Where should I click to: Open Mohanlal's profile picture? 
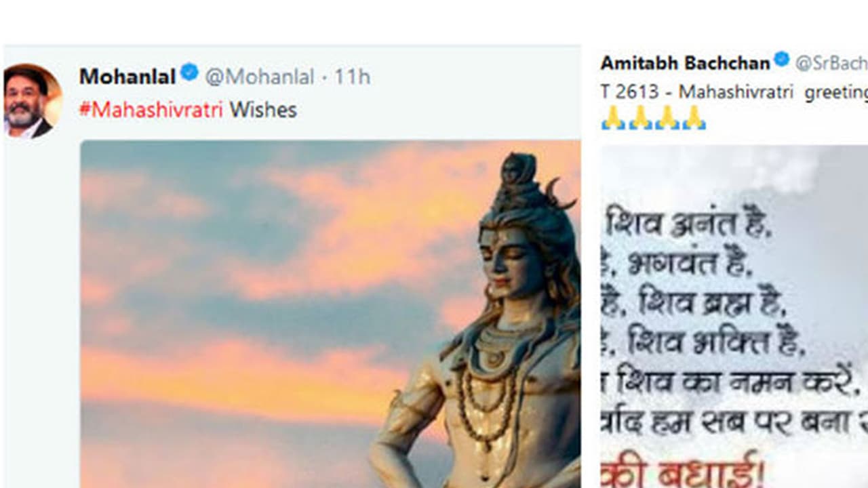33,101
